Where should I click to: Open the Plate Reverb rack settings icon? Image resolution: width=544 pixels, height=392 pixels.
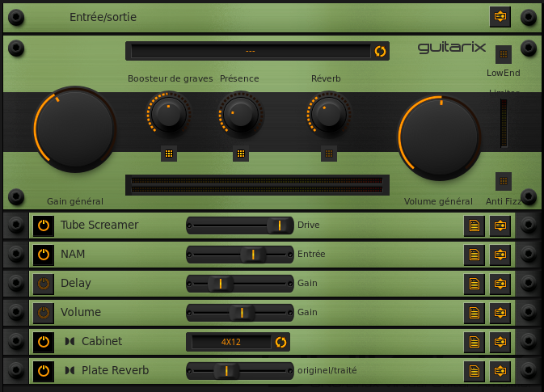(500, 371)
